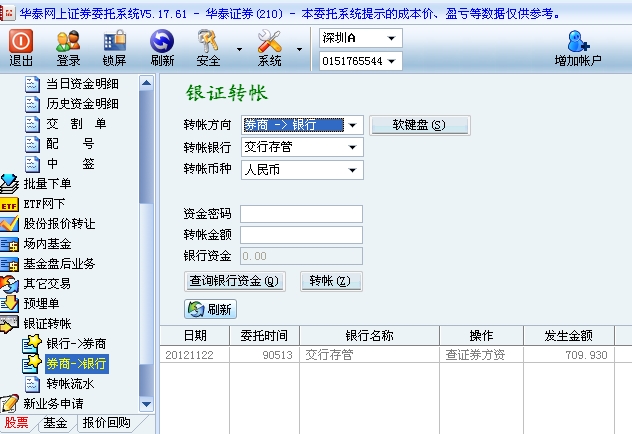The width and height of the screenshot is (632, 434).
Task: Switch to the 股票 tab
Action: point(17,423)
